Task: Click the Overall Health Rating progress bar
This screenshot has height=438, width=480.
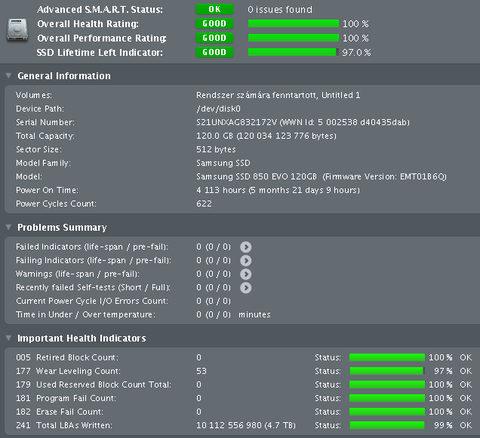Action: tap(293, 23)
